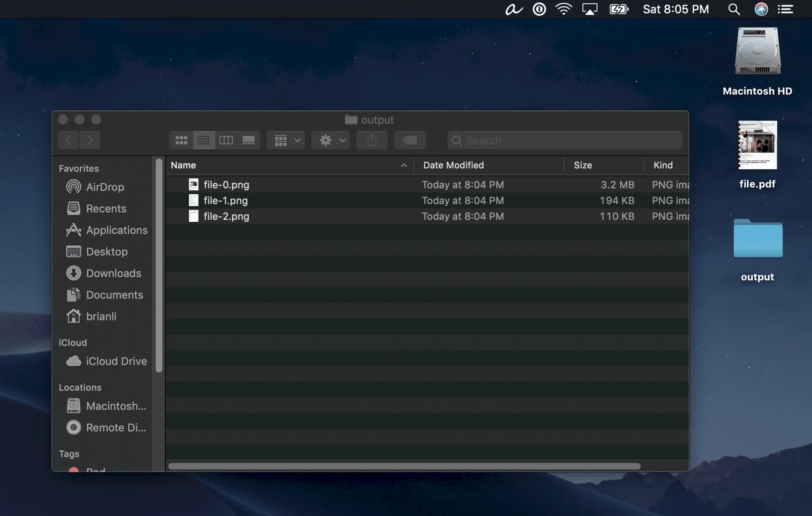Reverse sort order via Name column arrow
The image size is (812, 516).
[403, 165]
